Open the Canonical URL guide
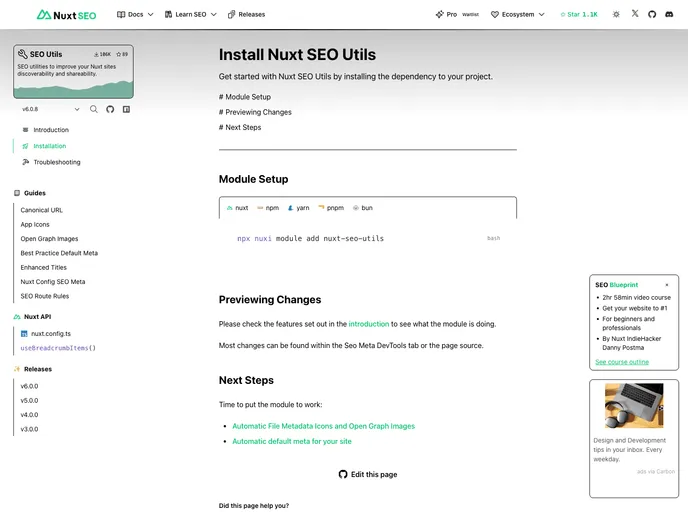This screenshot has width=688, height=512. pos(42,210)
